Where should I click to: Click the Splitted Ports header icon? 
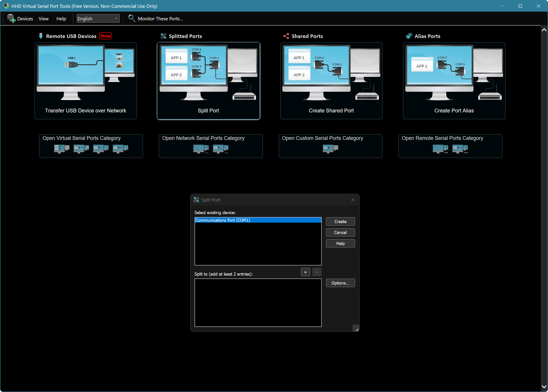click(x=163, y=36)
